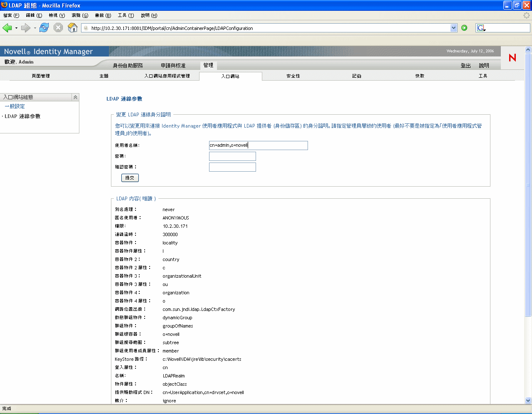Viewport: 532px width, 414px height.
Task: Click the 說明 help link in the portal header
Action: point(484,66)
